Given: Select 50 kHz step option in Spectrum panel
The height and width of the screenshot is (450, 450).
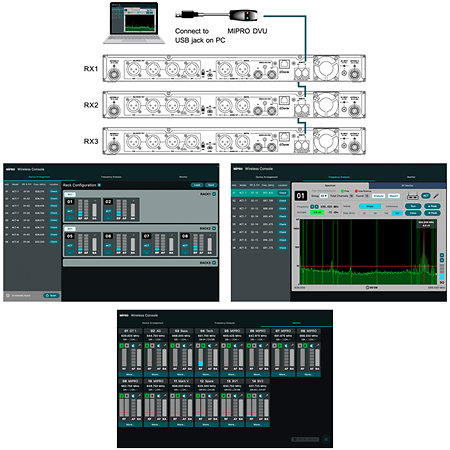Looking at the screenshot, I should pyautogui.click(x=375, y=213).
